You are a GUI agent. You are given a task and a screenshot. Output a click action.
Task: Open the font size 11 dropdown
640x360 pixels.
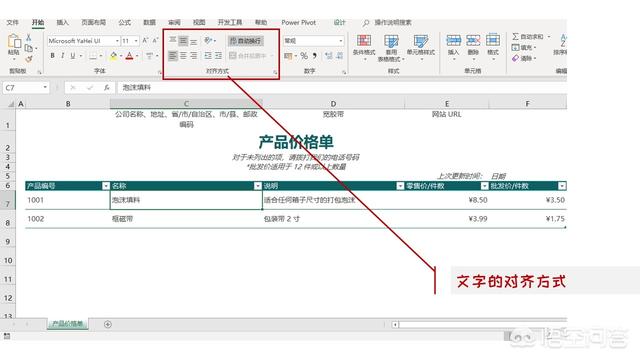pyautogui.click(x=136, y=41)
